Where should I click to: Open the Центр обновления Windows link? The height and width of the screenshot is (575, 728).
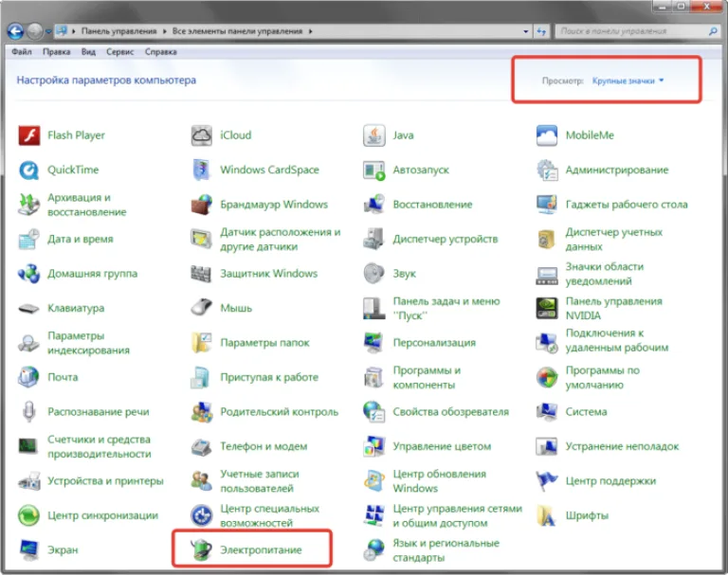coord(439,481)
